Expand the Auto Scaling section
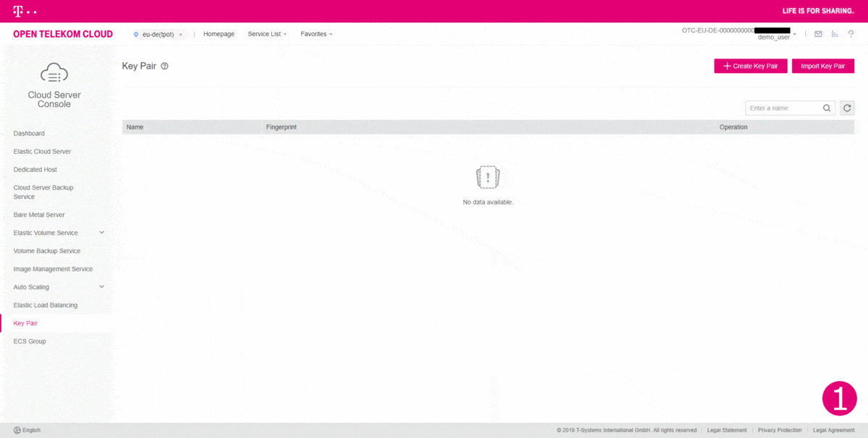 (x=101, y=286)
